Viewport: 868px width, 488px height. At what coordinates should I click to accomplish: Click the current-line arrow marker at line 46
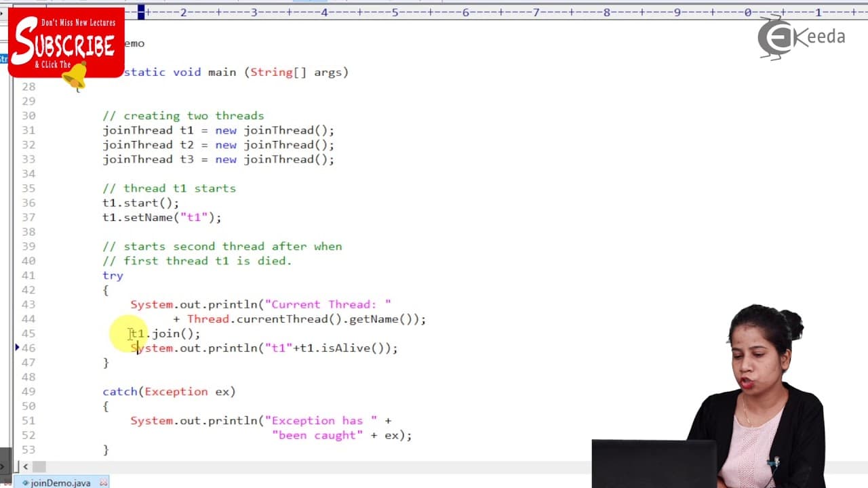(17, 347)
